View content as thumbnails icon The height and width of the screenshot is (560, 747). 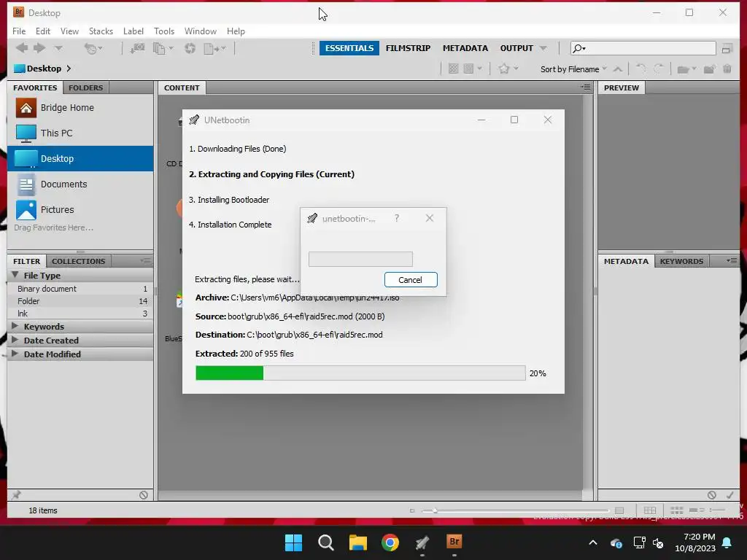tap(676, 510)
